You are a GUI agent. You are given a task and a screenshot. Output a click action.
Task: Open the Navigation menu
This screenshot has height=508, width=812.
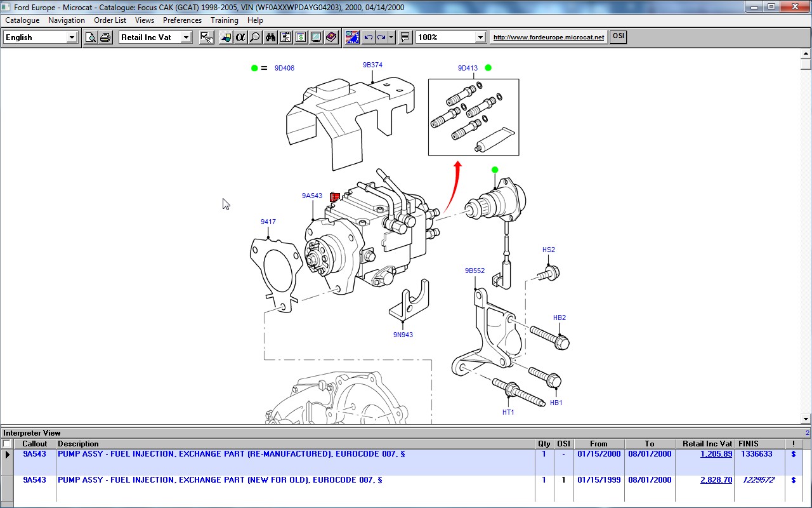(67, 20)
